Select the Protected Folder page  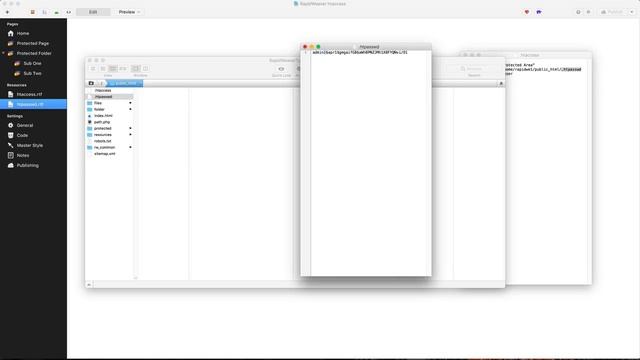click(x=34, y=53)
